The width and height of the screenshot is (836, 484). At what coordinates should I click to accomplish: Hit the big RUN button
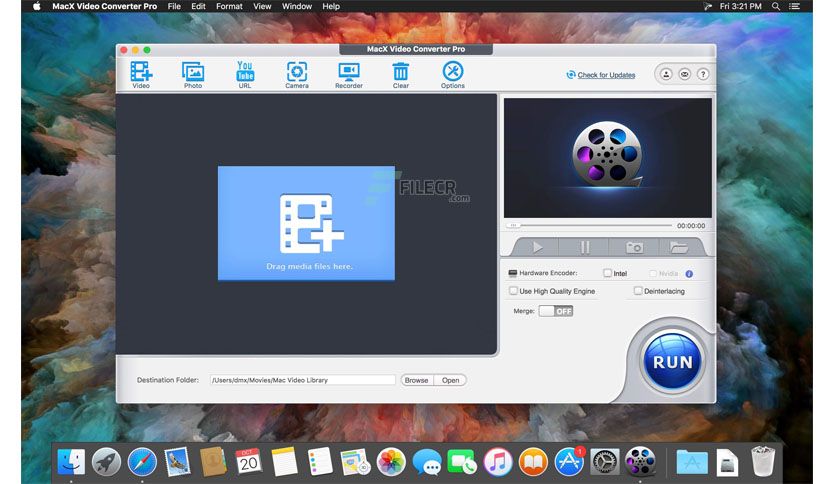click(x=672, y=362)
